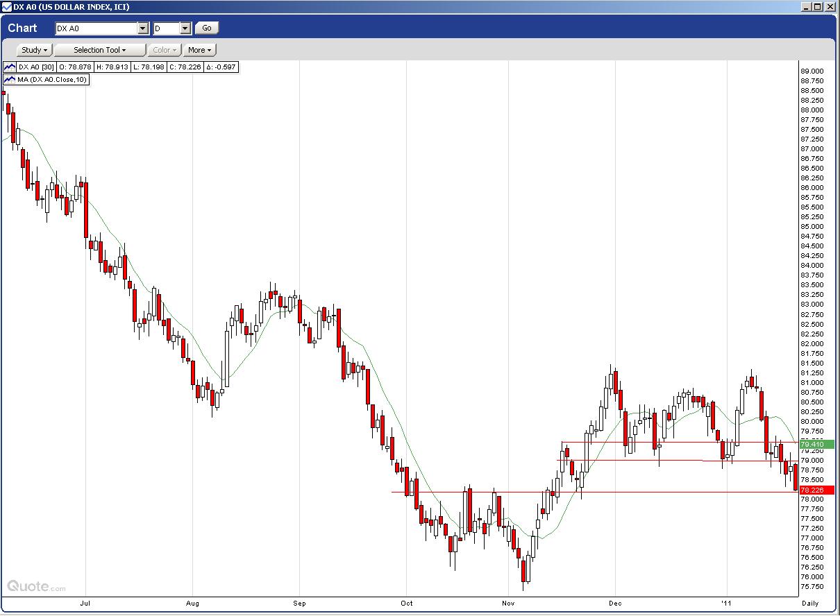Click the Δ: -0.597 change value
The height and width of the screenshot is (616, 840).
click(x=221, y=67)
